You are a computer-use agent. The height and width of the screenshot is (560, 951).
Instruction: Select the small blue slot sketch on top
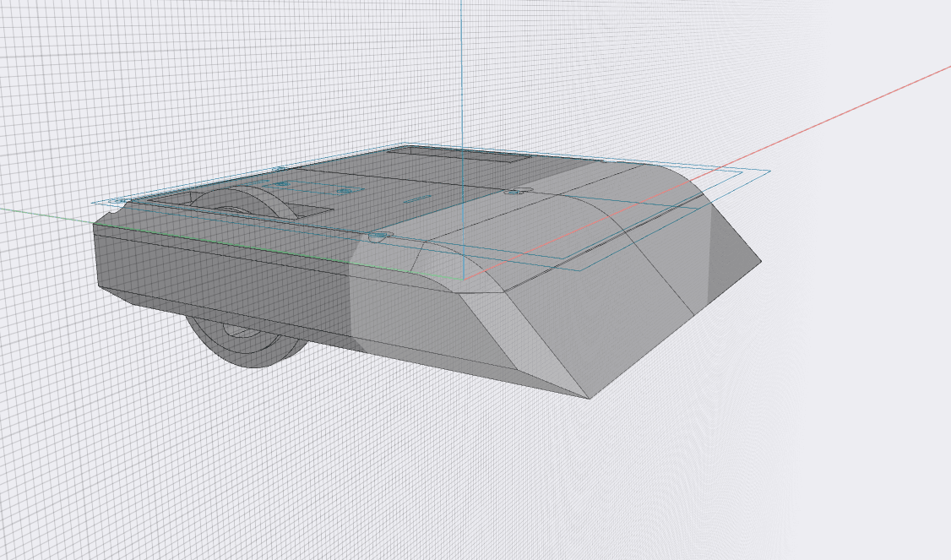click(416, 198)
